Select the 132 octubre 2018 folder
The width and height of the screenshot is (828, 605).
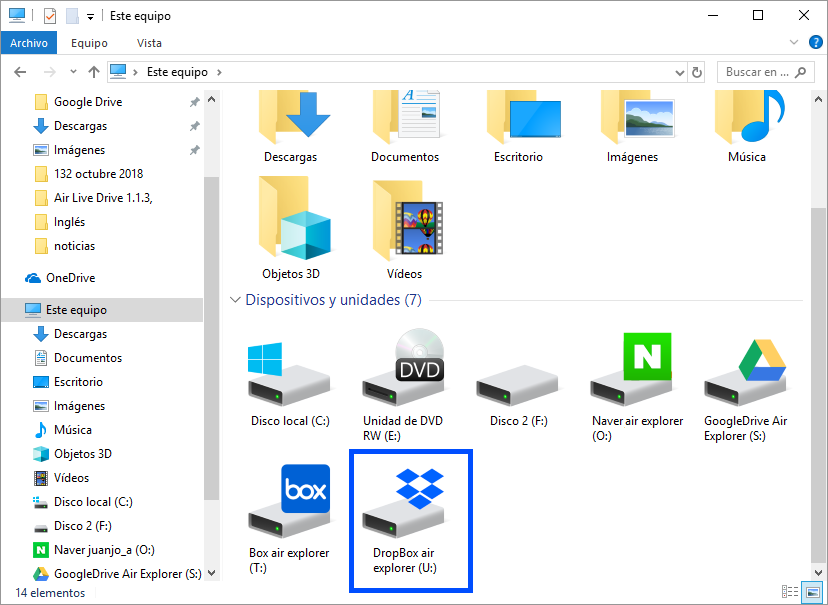(98, 174)
